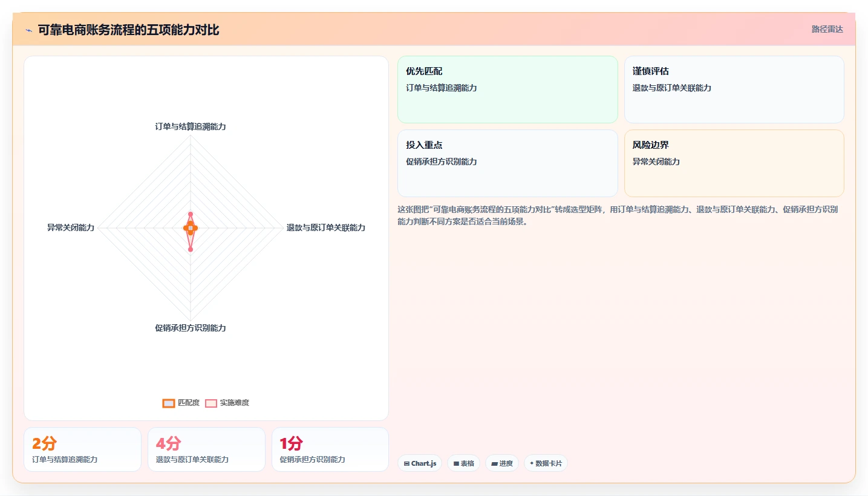Click the orange 匹配度 legend swatch

click(169, 403)
